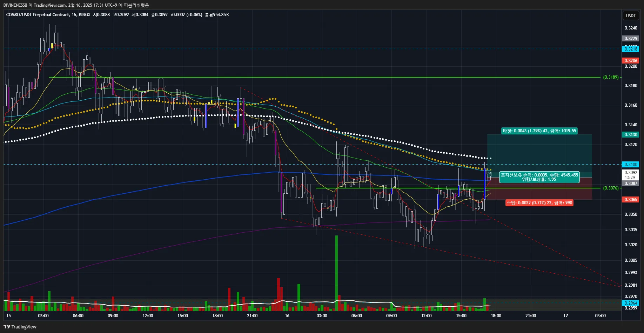Click the date label 16 on time axis
This screenshot has height=333, width=644.
tap(287, 316)
